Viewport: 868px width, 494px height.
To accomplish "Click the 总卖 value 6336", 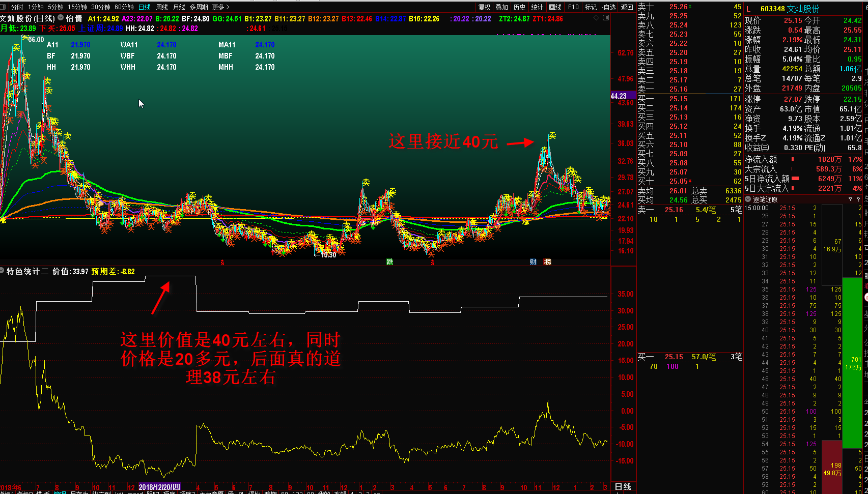I will pyautogui.click(x=733, y=191).
